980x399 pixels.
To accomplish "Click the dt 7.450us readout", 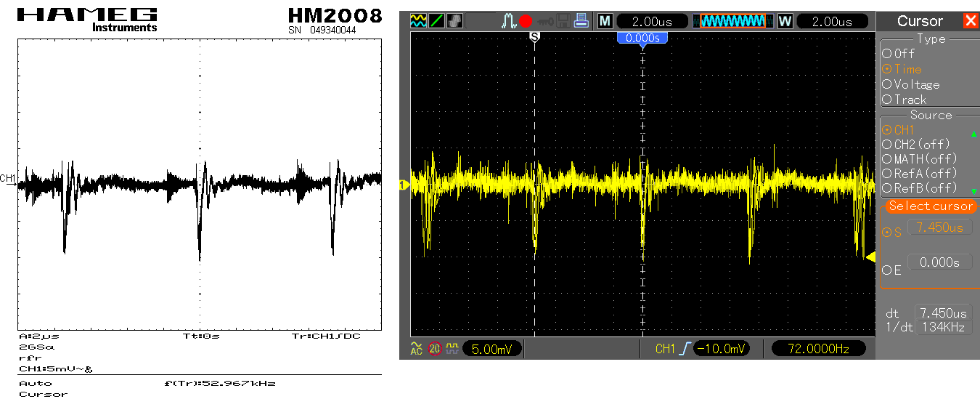I will click(x=943, y=313).
